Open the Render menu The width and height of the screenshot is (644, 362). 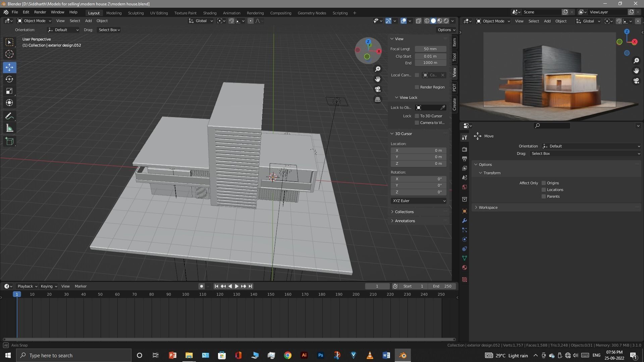(x=40, y=12)
